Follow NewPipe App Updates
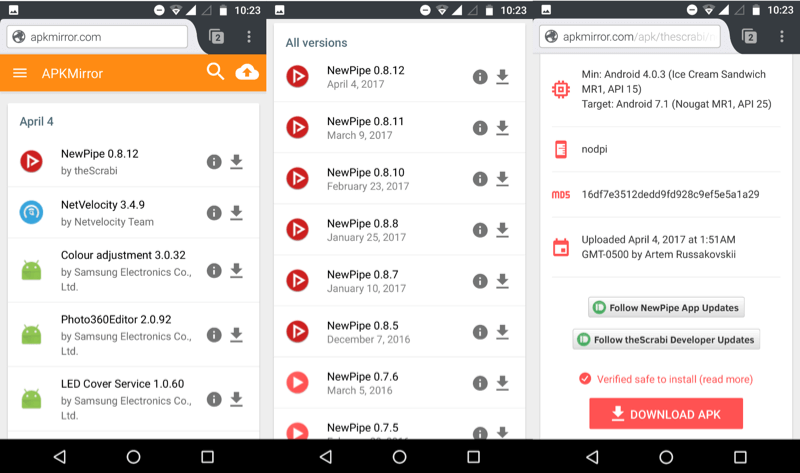Screen dimensions: 800x473 point(666,308)
